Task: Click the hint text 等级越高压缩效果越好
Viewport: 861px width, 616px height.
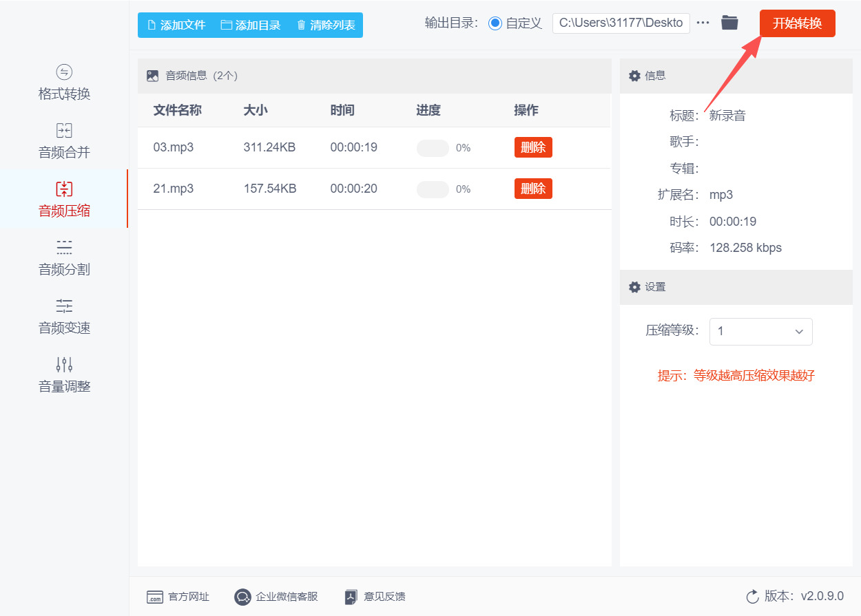Action: [x=754, y=376]
